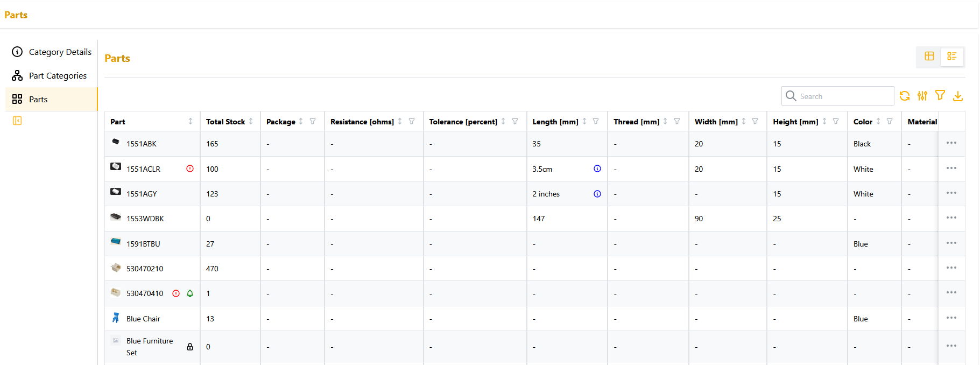This screenshot has width=980, height=365.
Task: Click Blue Chair thumbnail image
Action: pos(116,318)
